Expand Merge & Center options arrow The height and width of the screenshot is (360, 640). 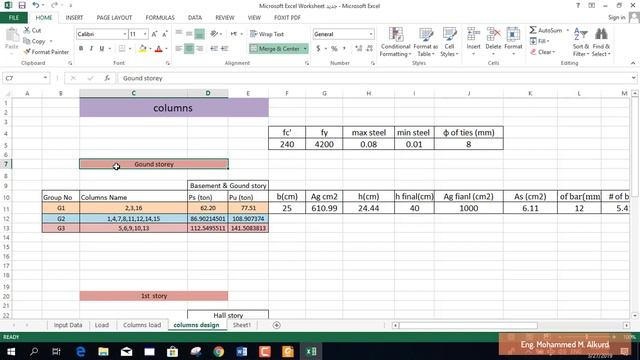tap(305, 49)
